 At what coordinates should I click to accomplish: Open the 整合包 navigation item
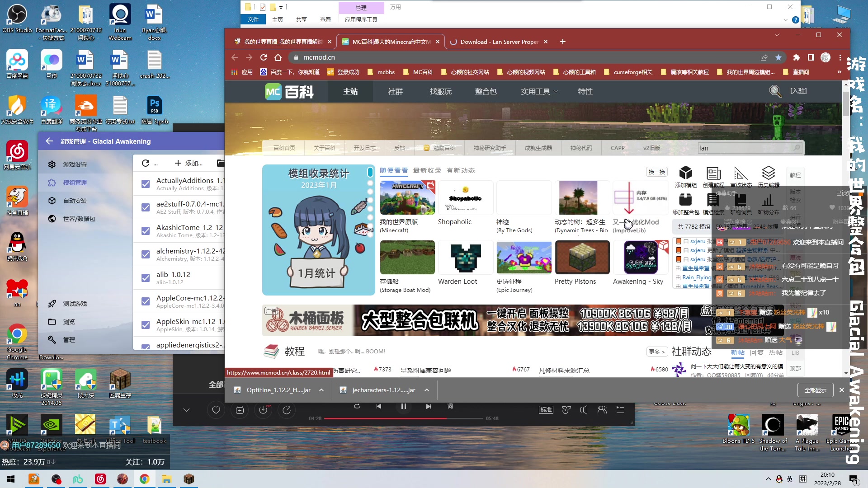(486, 91)
